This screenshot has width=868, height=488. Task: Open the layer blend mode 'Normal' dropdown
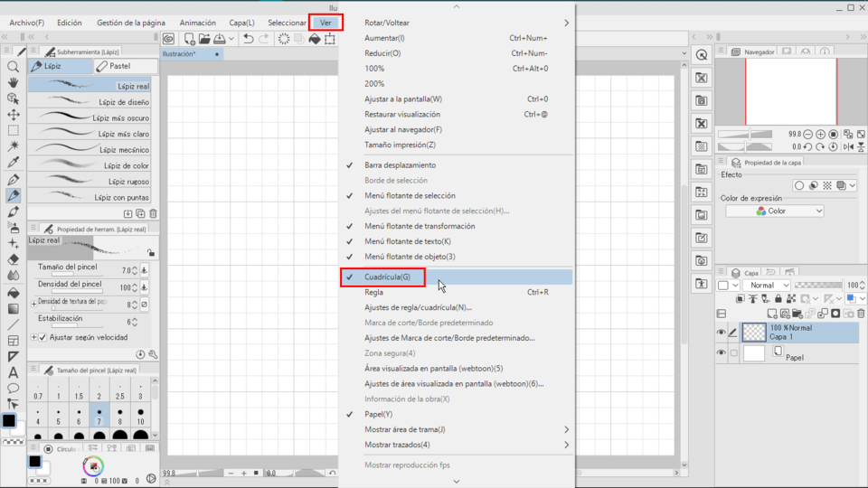pyautogui.click(x=766, y=286)
